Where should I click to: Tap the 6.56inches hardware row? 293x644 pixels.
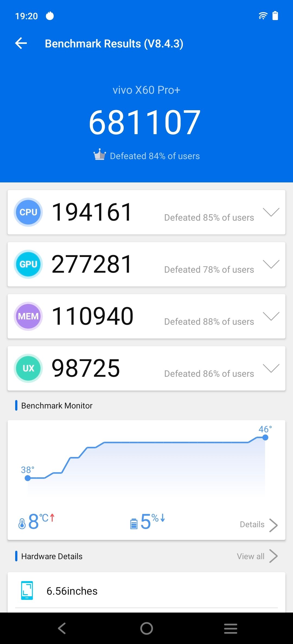click(146, 591)
